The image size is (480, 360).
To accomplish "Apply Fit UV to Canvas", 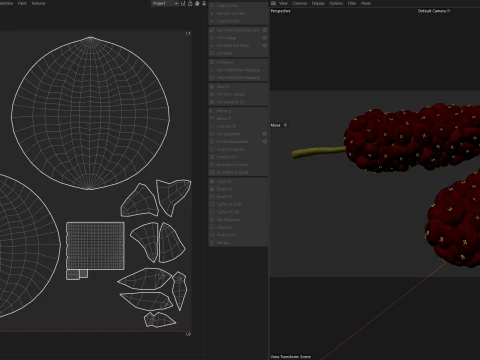I will [x=238, y=94].
